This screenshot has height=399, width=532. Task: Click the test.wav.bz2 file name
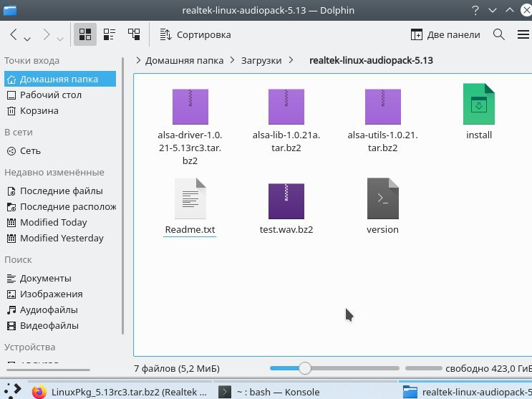click(286, 229)
